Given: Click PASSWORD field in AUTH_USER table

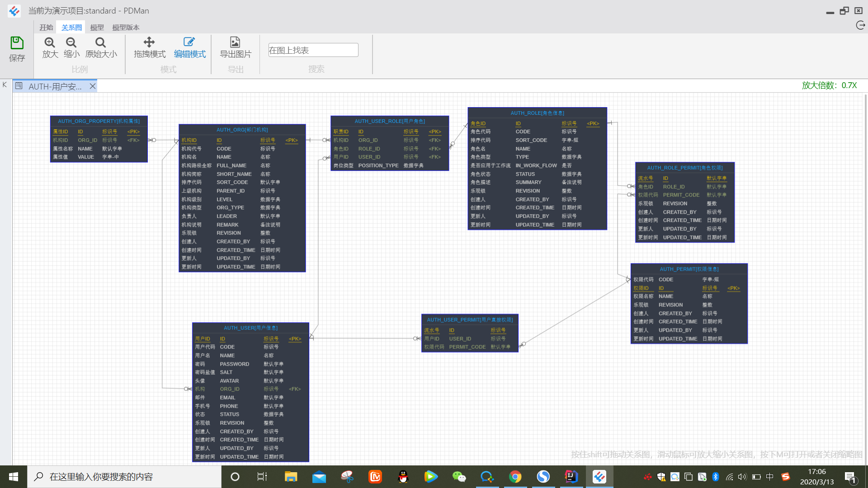Looking at the screenshot, I should (x=234, y=364).
